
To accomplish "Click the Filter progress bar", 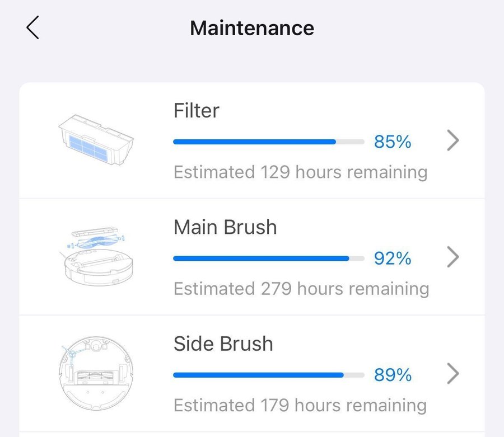I will (269, 142).
